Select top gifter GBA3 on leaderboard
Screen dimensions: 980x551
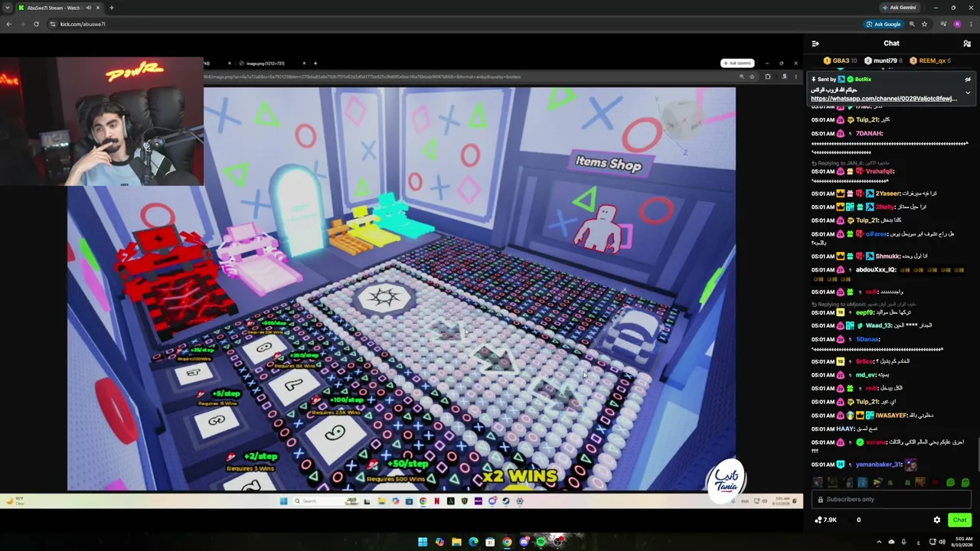point(840,60)
